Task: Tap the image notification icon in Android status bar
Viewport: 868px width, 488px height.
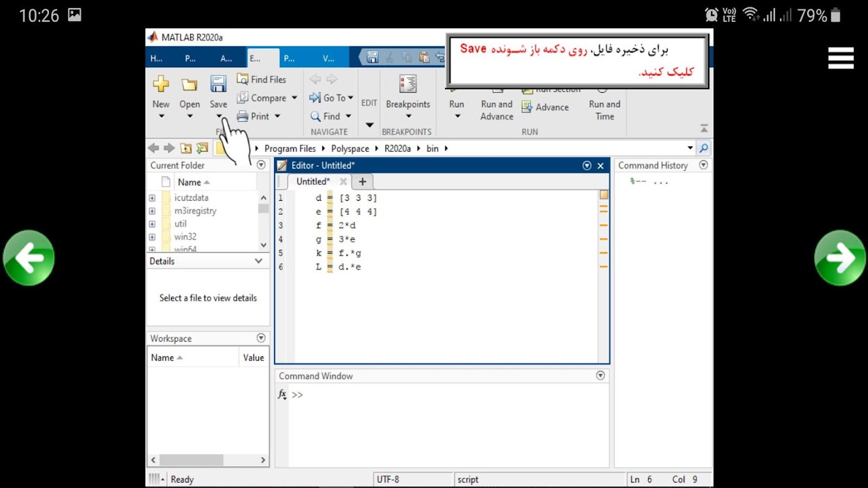Action: point(74,15)
